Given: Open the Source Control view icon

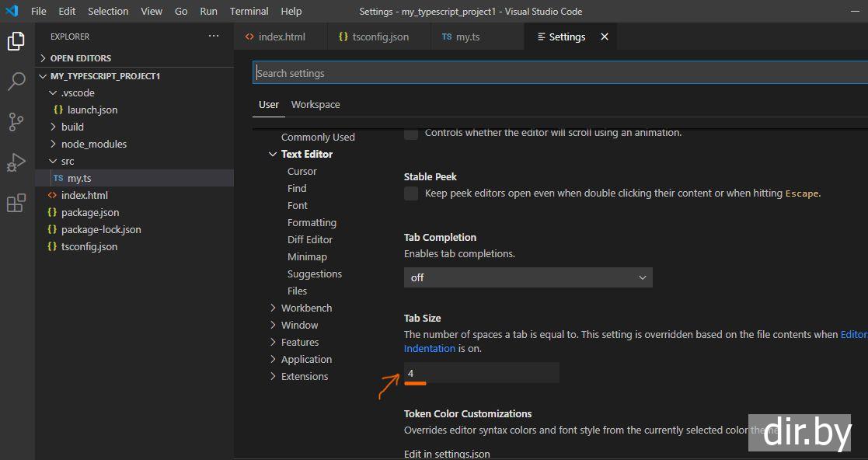Looking at the screenshot, I should pyautogui.click(x=16, y=122).
